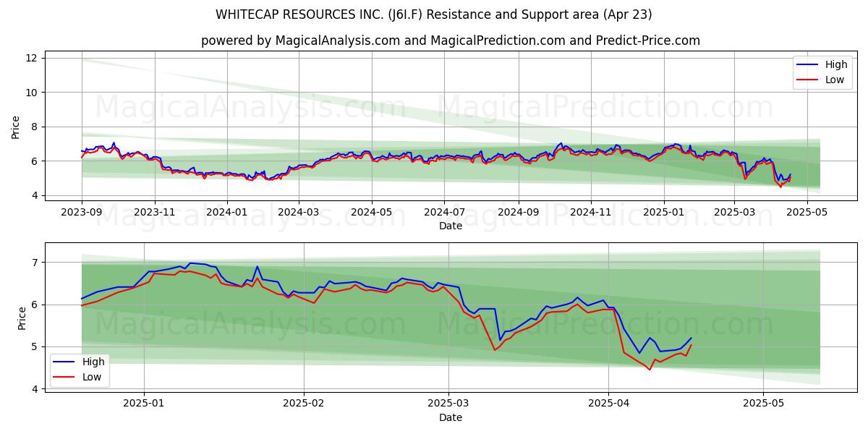Click the '2024-03' date tick label

[x=299, y=212]
